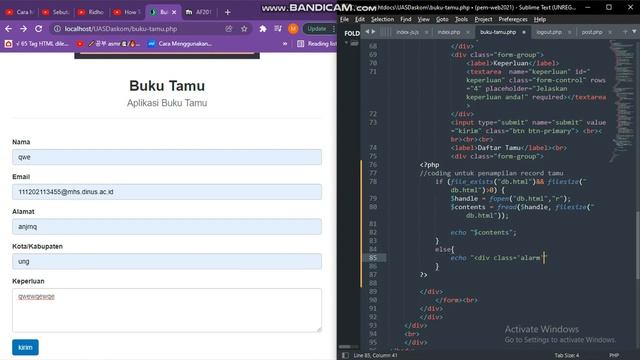
Task: Open Sublime Text Help menu
Action: 540,19
